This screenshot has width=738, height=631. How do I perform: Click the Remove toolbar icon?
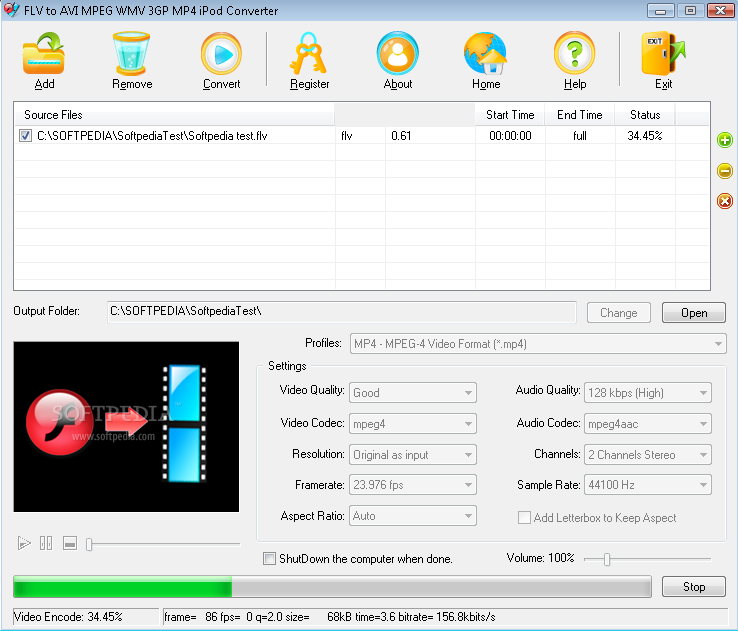131,54
